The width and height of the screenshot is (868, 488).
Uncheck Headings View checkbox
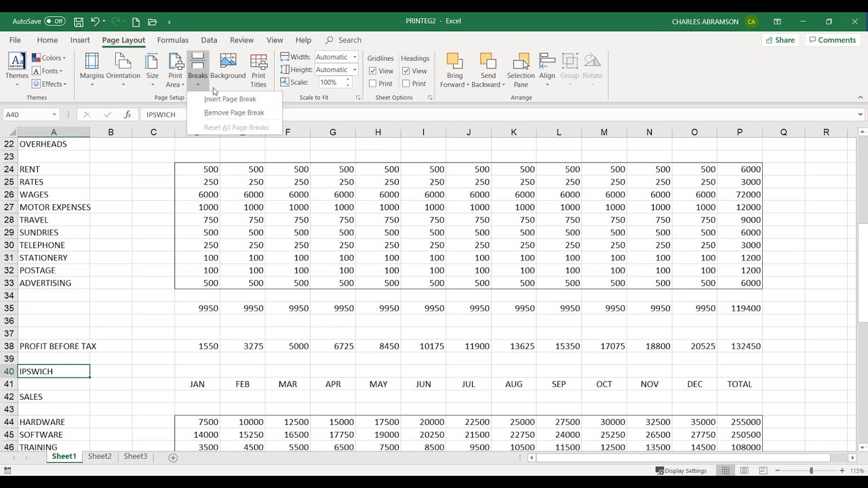pyautogui.click(x=406, y=71)
